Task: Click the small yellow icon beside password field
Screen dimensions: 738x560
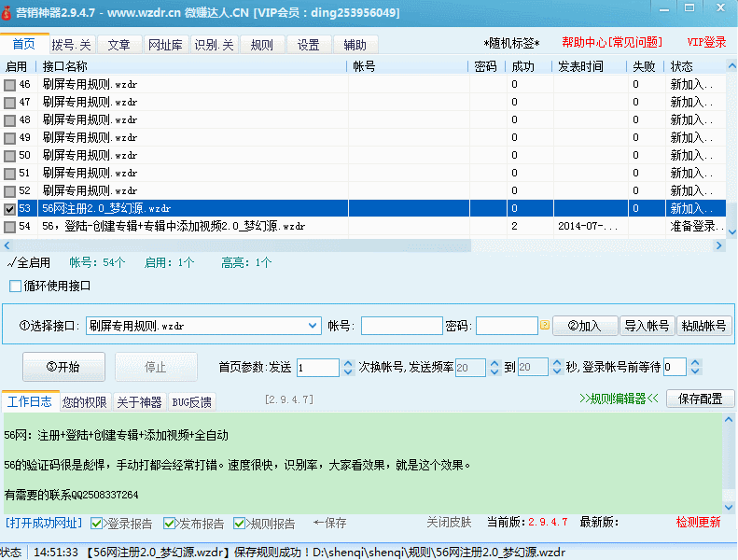Action: 545,326
